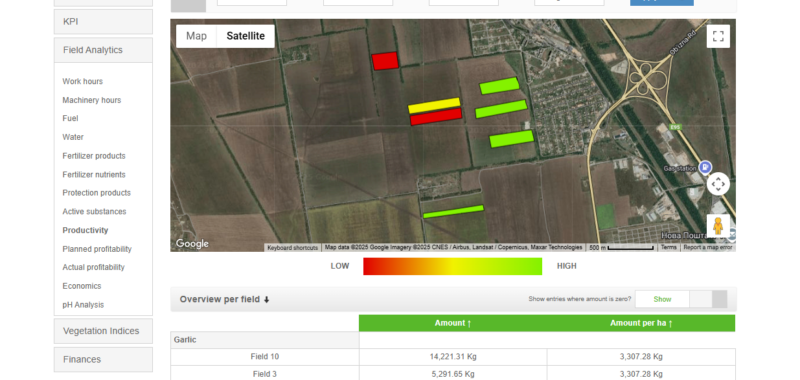Screen dimensions: 800x380
Task: Sort table by Amount per ha column
Action: 641,323
